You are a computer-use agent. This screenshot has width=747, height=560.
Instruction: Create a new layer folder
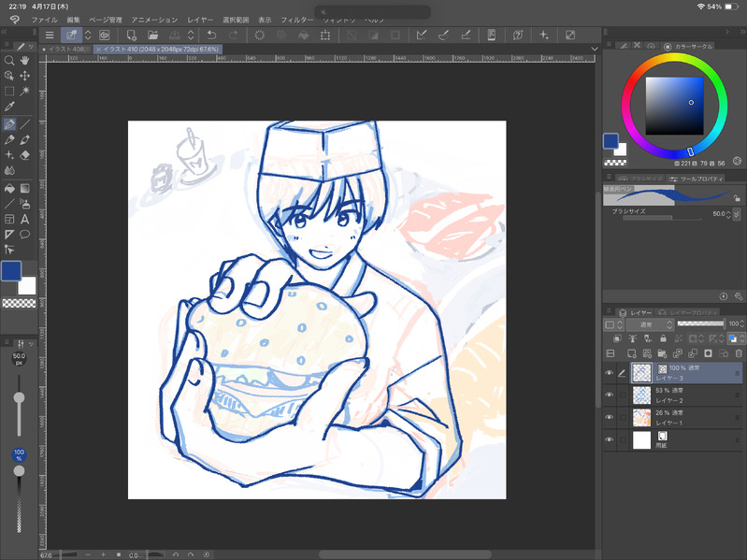pyautogui.click(x=662, y=353)
